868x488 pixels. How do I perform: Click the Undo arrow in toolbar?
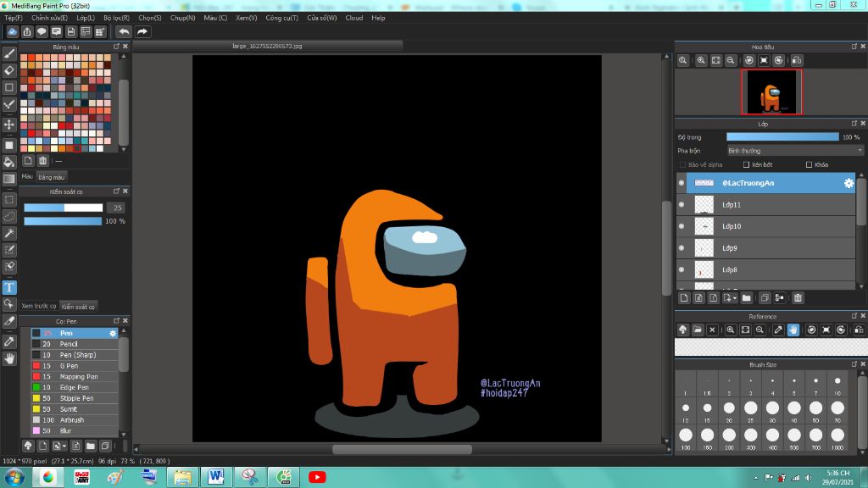(124, 31)
